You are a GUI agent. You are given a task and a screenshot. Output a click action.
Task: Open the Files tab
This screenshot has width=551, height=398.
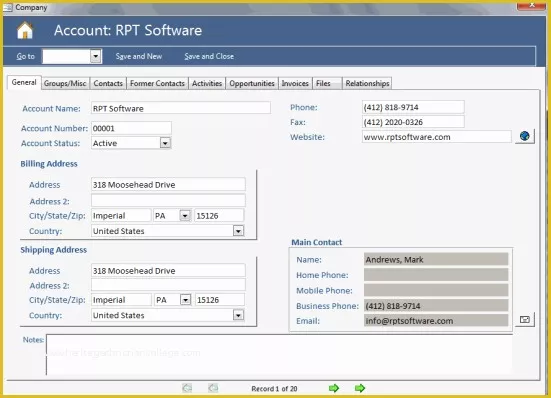[x=327, y=83]
